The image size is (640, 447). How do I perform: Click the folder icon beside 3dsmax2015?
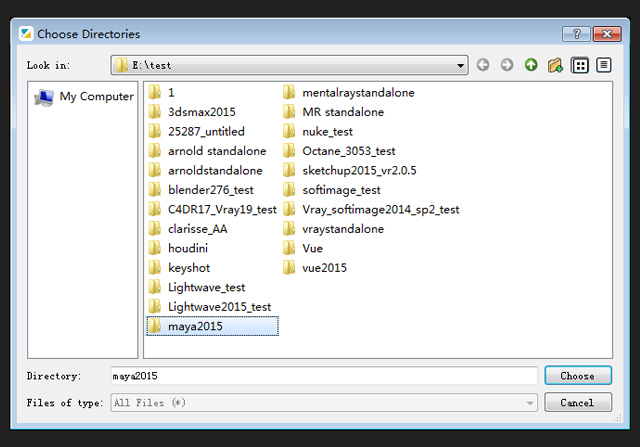click(x=155, y=111)
